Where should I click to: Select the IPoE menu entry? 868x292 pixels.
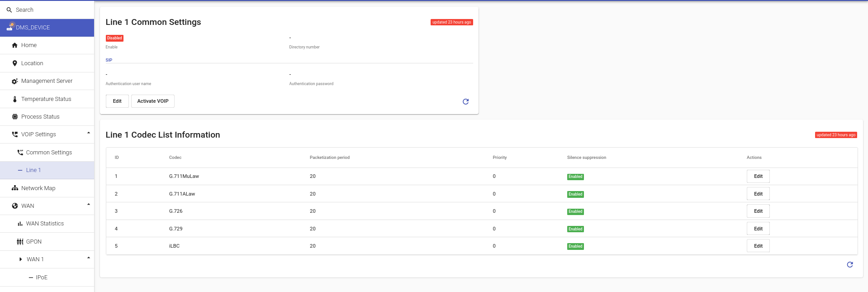click(x=41, y=278)
